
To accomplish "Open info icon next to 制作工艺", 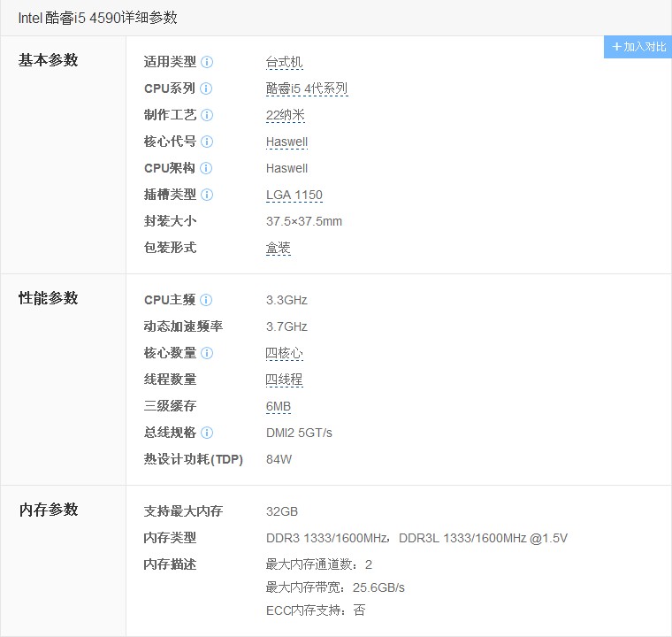I will [207, 115].
